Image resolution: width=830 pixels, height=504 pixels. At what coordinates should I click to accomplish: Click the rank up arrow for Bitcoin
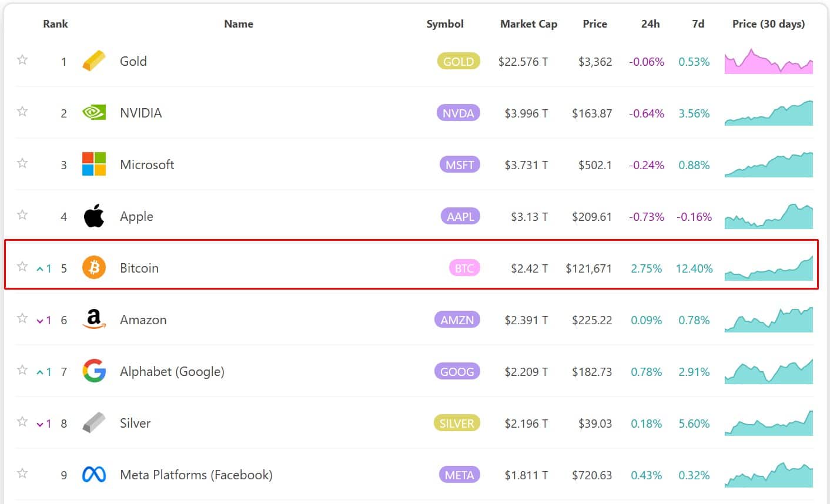coord(40,269)
